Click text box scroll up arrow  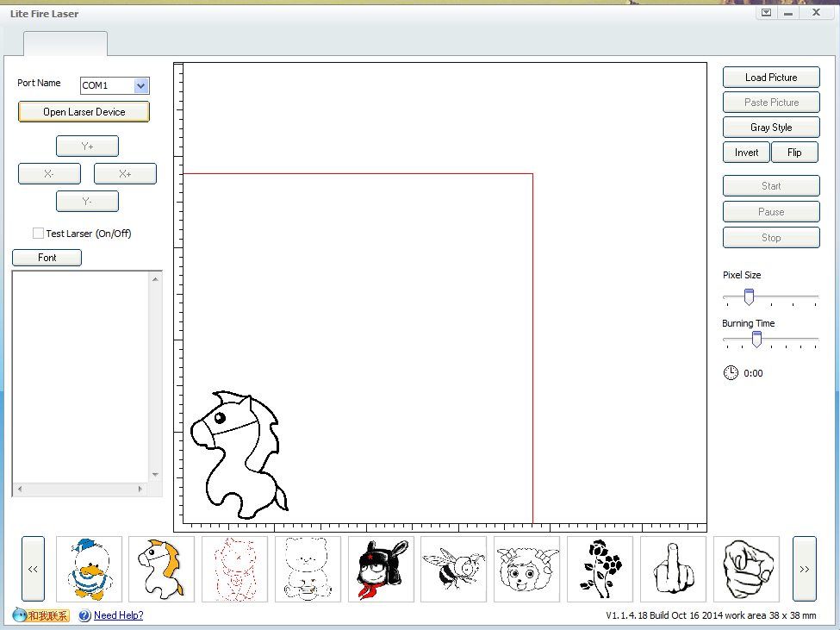coord(155,279)
